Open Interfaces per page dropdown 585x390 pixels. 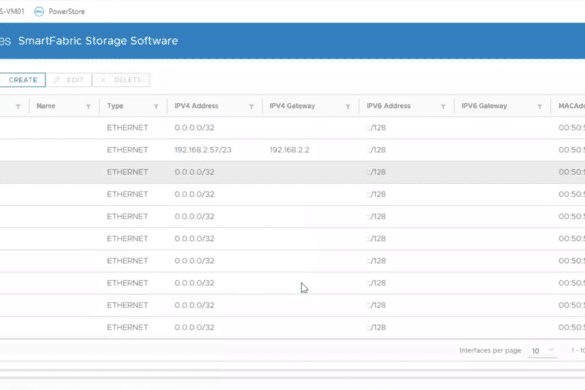coord(542,351)
